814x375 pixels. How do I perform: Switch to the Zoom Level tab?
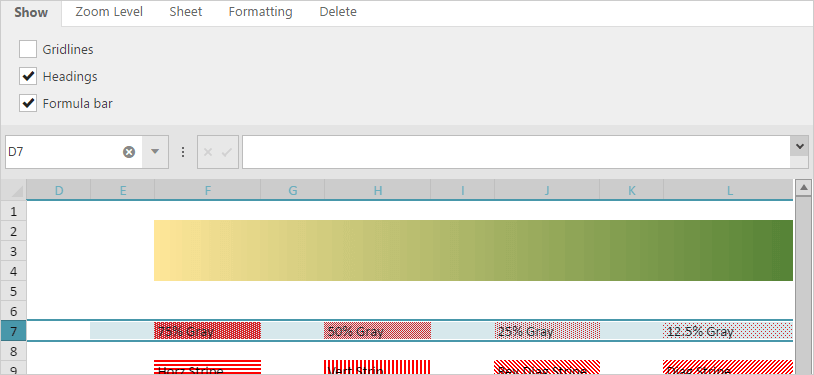pos(109,12)
